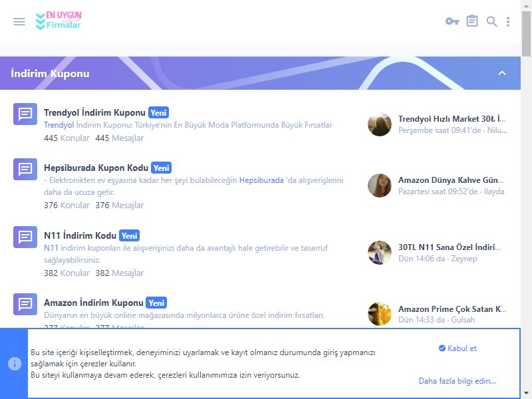The image size is (532, 399).
Task: Accept cookies with Kabul et
Action: pos(458,348)
